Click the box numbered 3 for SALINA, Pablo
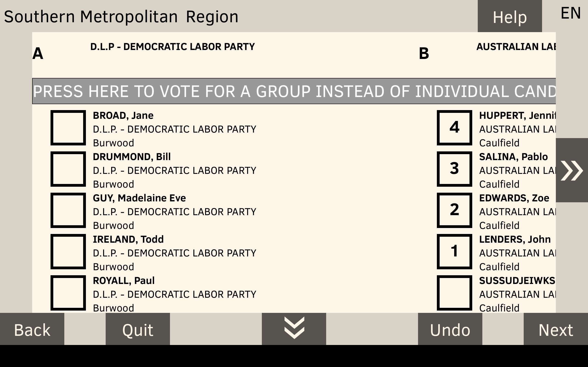The width and height of the screenshot is (588, 367). pyautogui.click(x=454, y=169)
